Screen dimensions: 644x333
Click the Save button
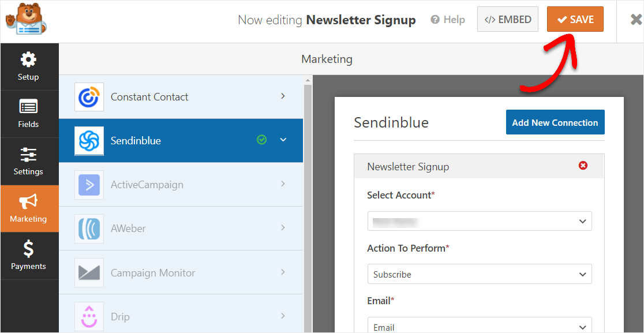point(575,19)
